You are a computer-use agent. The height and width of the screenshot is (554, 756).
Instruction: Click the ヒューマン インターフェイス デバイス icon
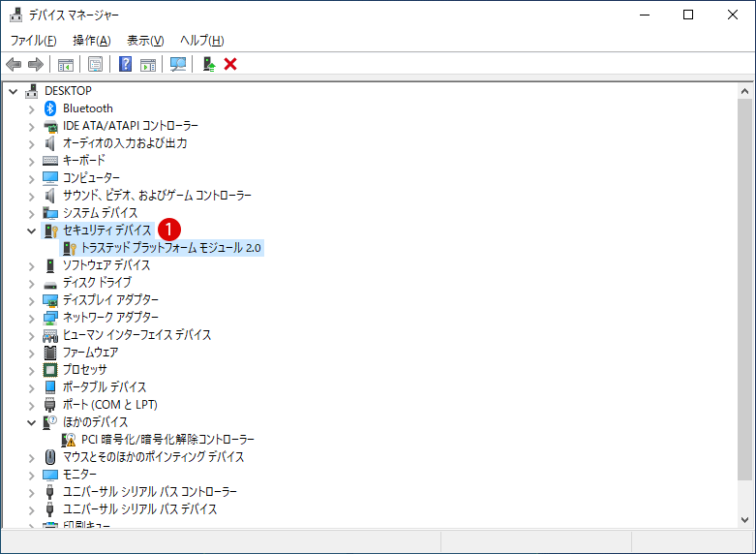coord(50,335)
